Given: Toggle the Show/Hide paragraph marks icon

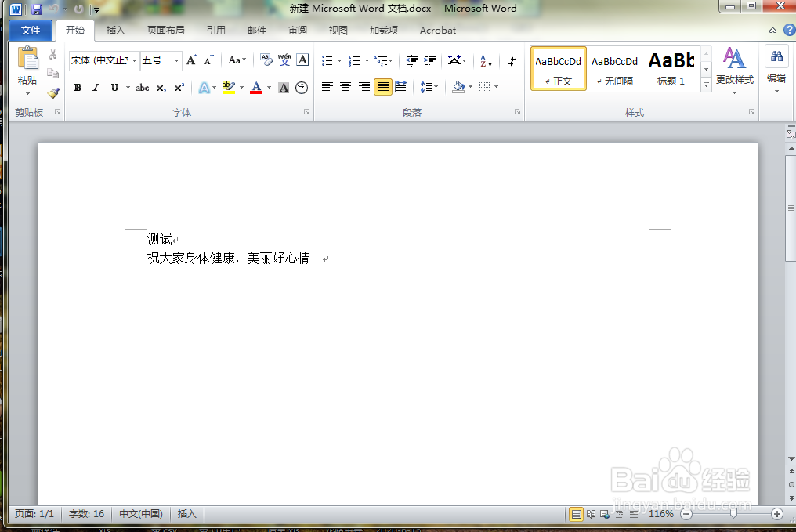Looking at the screenshot, I should 513,60.
